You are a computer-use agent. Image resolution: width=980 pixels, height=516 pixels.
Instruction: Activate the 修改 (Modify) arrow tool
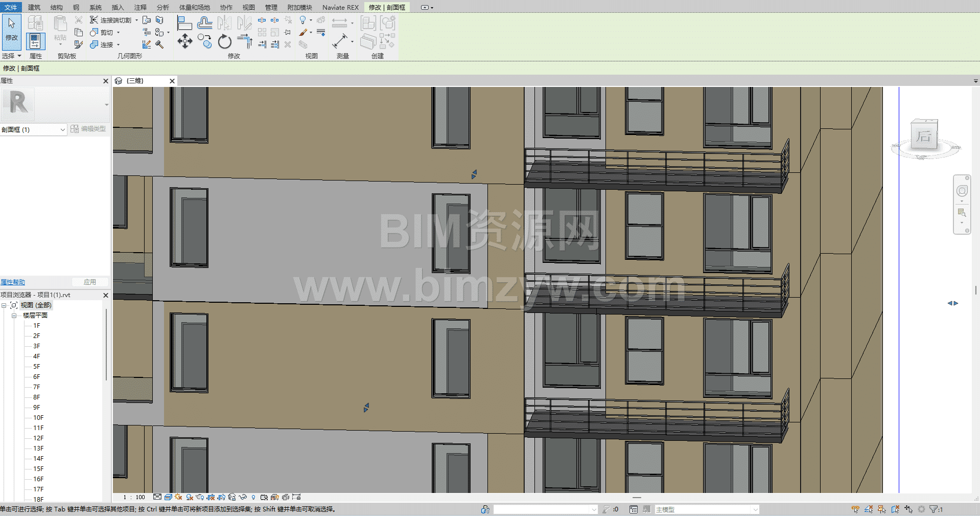coord(11,32)
